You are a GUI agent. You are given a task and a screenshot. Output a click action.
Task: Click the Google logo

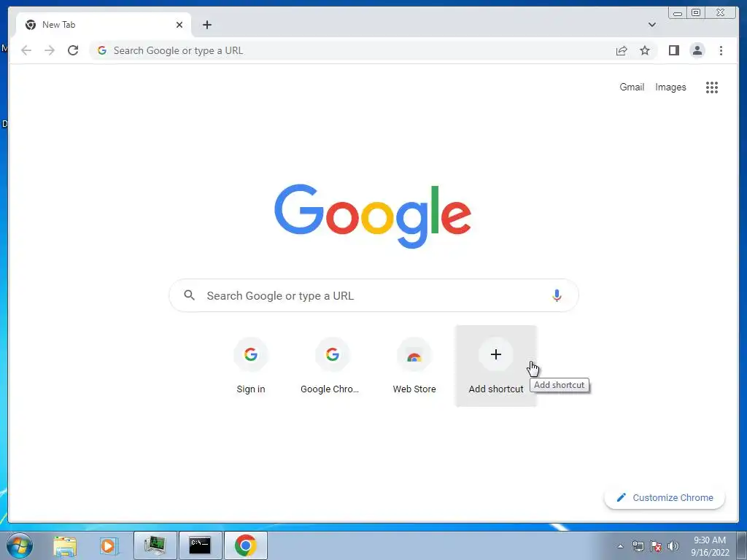coord(373,216)
